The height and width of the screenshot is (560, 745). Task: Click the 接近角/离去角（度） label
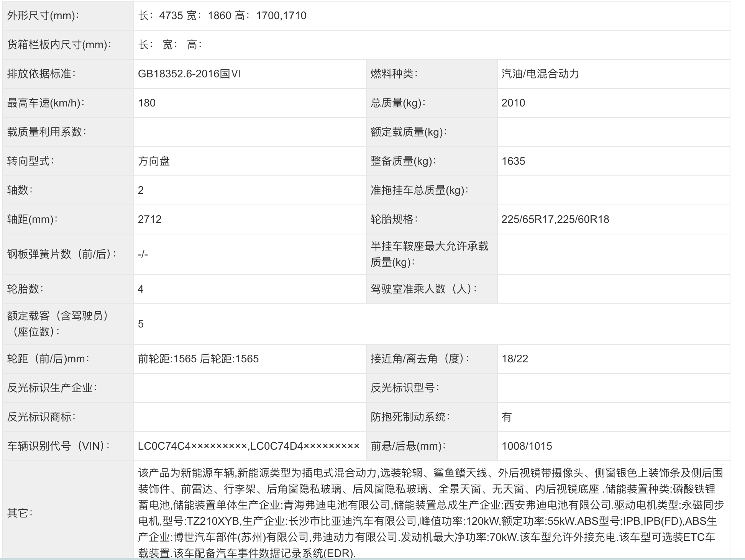[x=420, y=359]
